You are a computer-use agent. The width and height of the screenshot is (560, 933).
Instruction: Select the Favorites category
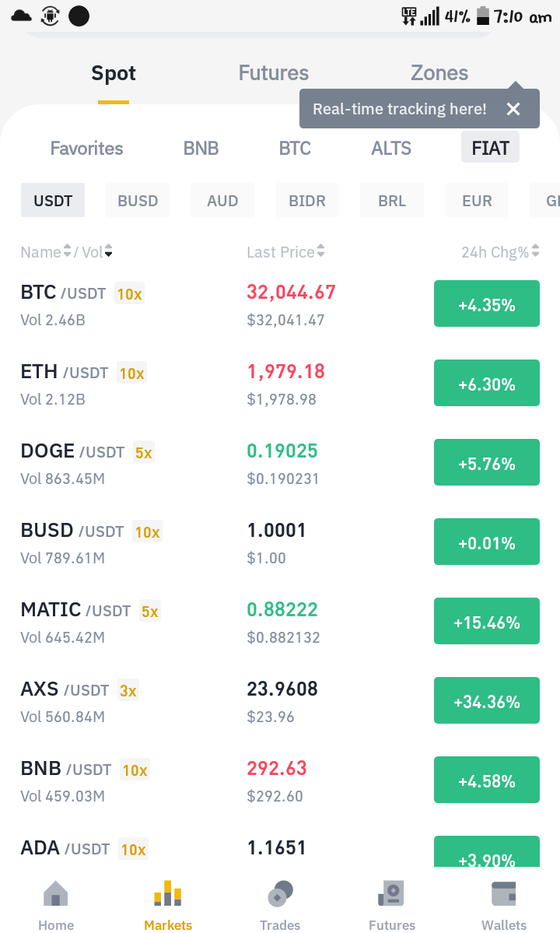[x=87, y=148]
